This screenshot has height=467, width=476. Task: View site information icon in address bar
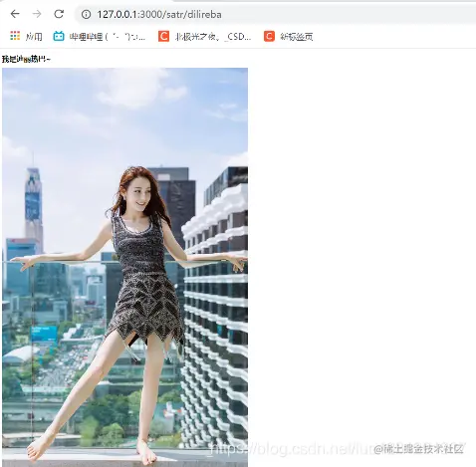click(86, 14)
